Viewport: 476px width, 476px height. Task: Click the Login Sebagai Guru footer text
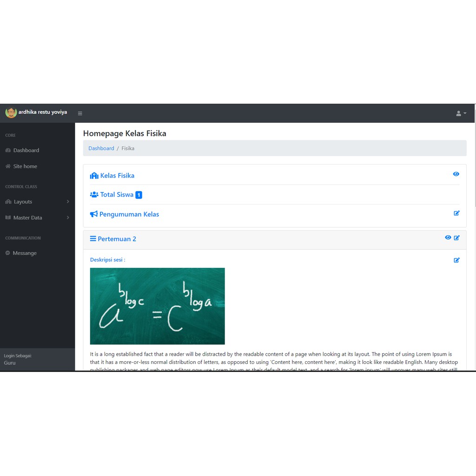click(x=18, y=359)
